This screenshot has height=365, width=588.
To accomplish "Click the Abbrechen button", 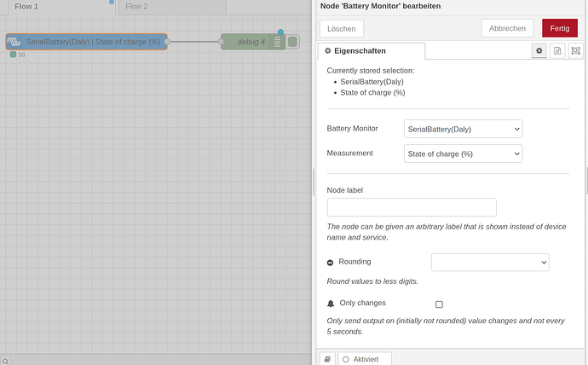I will pos(507,28).
